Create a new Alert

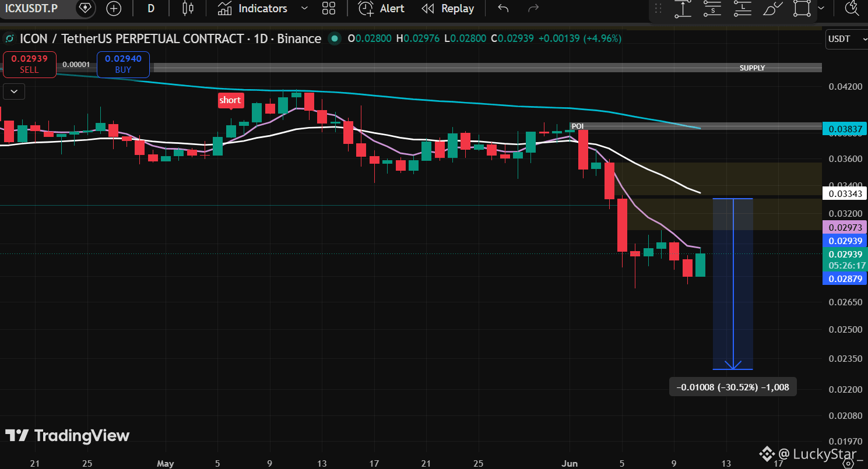[x=381, y=8]
